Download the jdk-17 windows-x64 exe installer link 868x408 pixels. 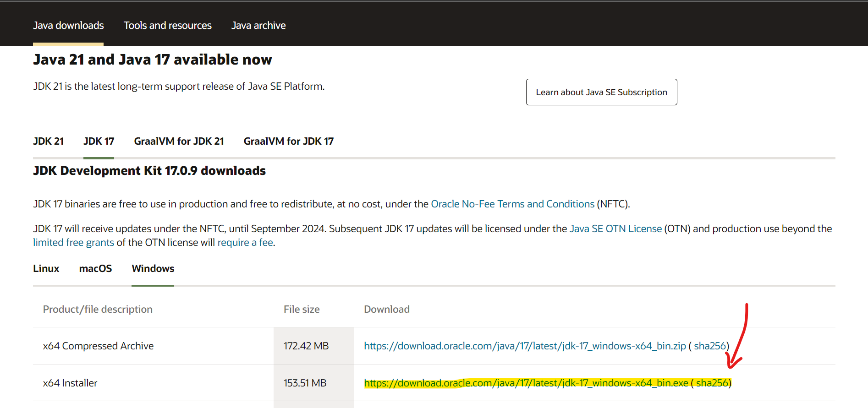coord(526,383)
